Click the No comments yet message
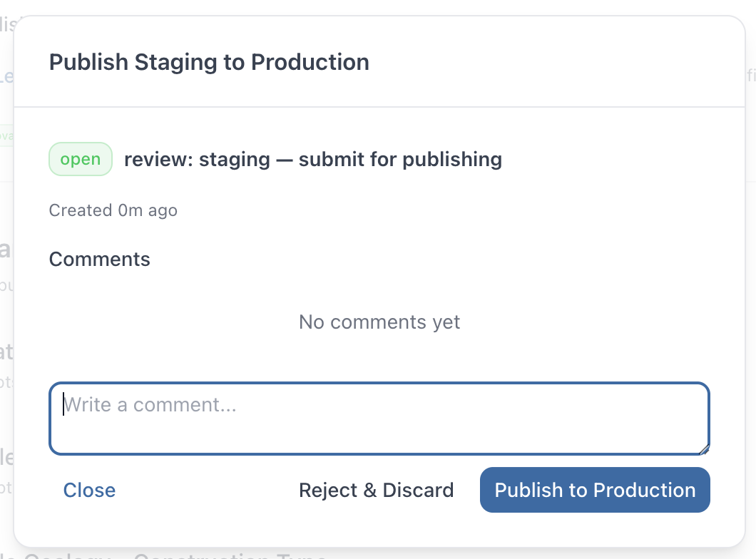756x559 pixels. point(379,322)
